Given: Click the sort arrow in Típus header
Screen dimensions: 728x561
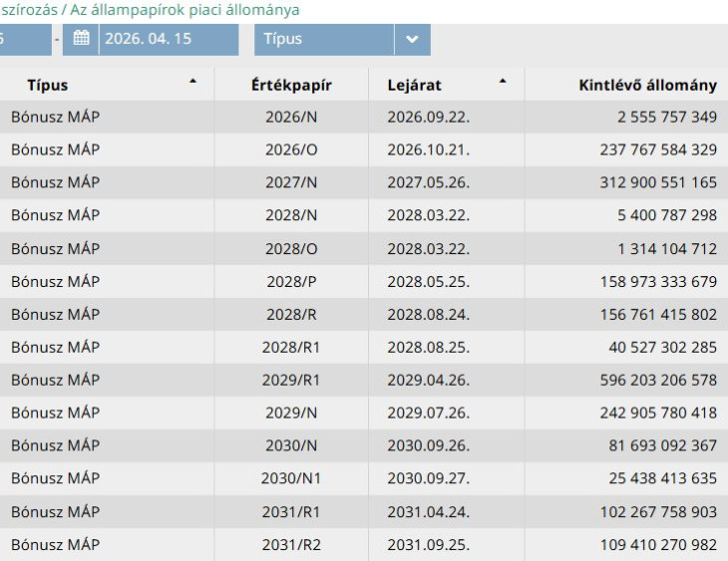Looking at the screenshot, I should pyautogui.click(x=193, y=81).
